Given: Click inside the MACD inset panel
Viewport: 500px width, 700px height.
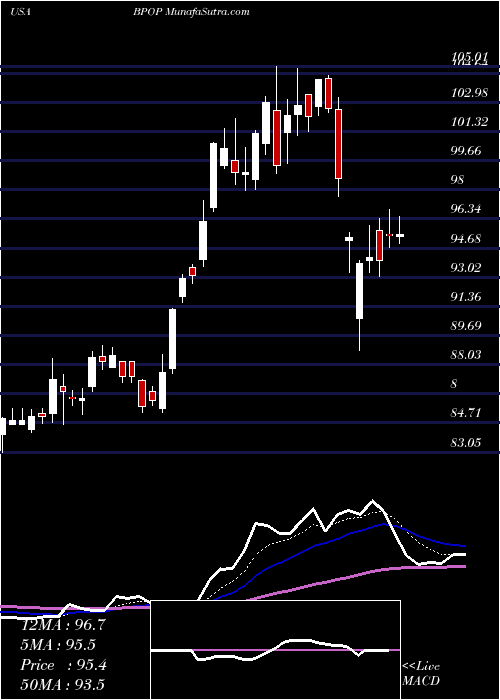Looking at the screenshot, I should coord(276,650).
